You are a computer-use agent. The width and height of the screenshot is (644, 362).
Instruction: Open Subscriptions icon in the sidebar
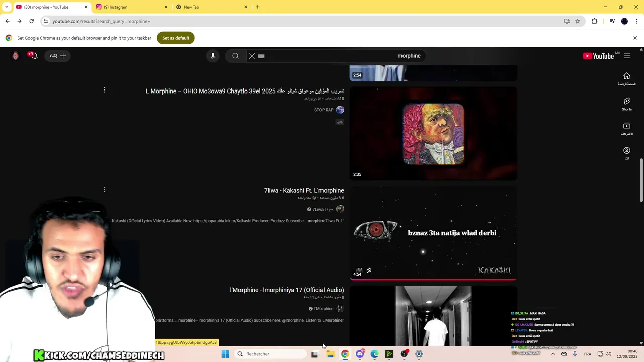point(627,129)
